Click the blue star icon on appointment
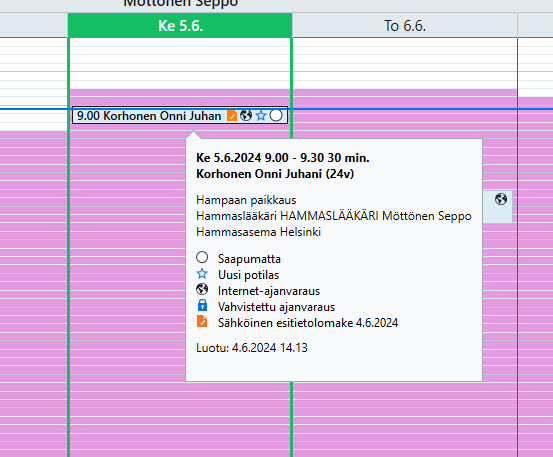 pyautogui.click(x=261, y=115)
